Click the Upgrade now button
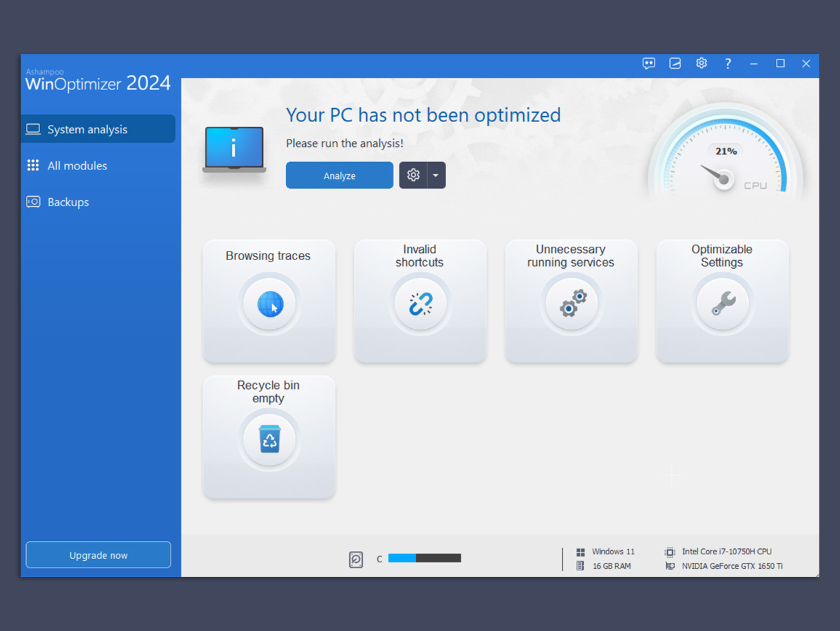840x631 pixels. [98, 555]
